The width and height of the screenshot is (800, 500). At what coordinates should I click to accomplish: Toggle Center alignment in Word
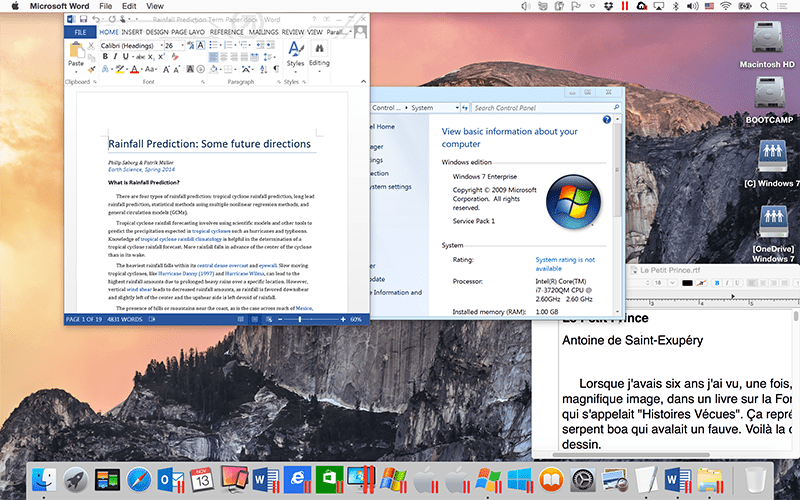[x=223, y=57]
